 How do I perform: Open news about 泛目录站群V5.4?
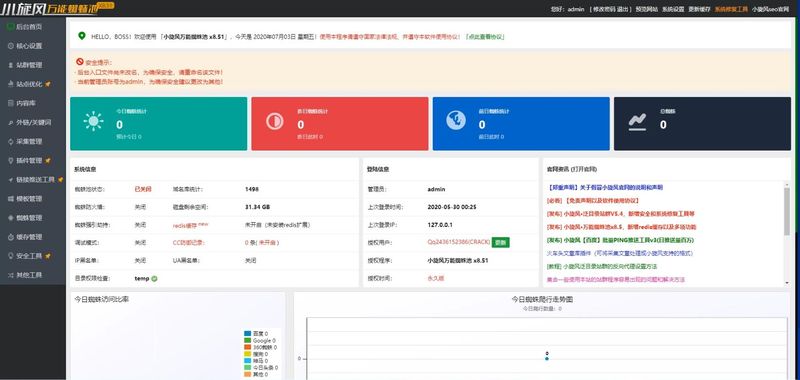[x=620, y=214]
